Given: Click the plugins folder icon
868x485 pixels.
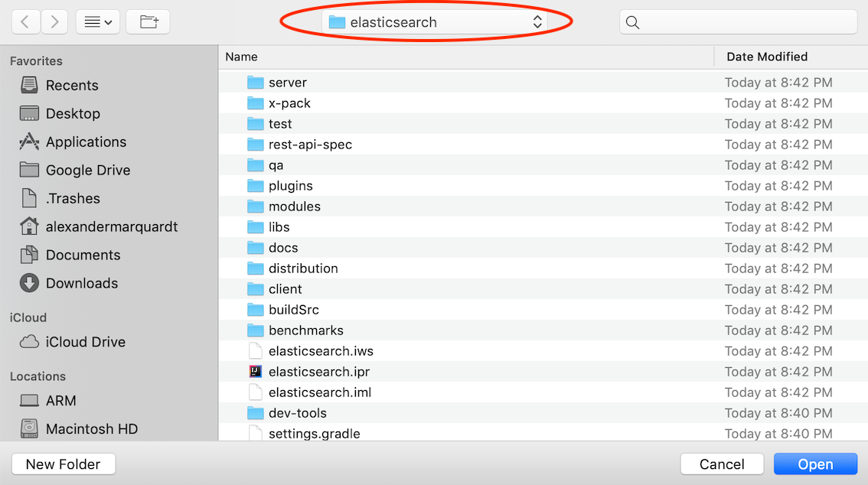Looking at the screenshot, I should click(x=255, y=186).
